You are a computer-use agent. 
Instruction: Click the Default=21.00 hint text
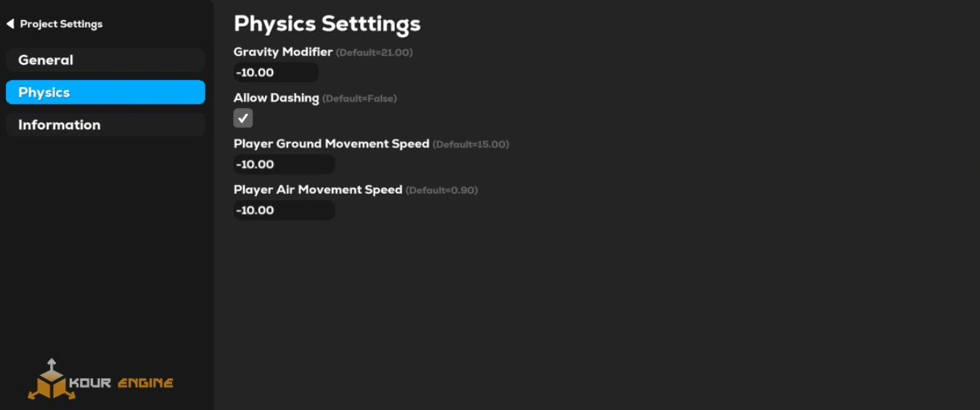click(x=374, y=53)
